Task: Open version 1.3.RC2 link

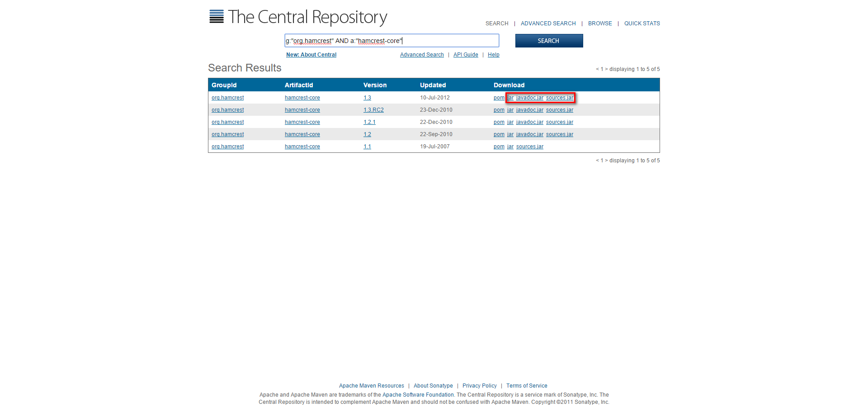Action: (x=373, y=110)
